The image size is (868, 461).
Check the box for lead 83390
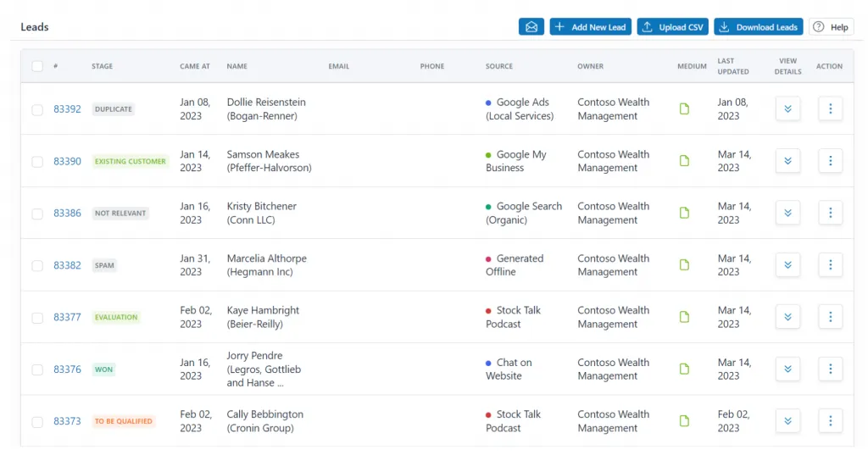(37, 162)
